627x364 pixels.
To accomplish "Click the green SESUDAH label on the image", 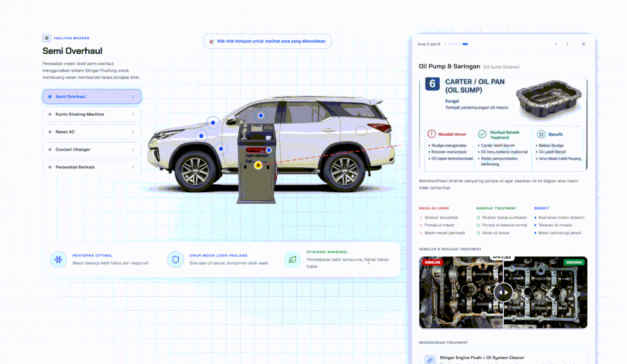I will (x=574, y=262).
